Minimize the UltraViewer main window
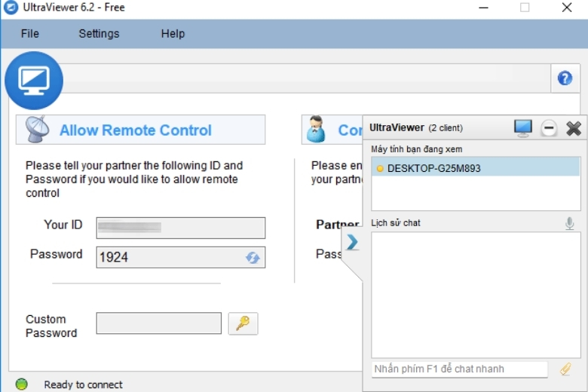588x392 pixels. pyautogui.click(x=484, y=8)
